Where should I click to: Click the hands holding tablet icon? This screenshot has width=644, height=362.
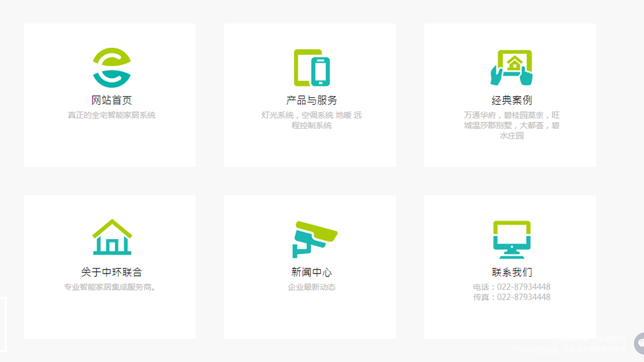click(x=511, y=68)
